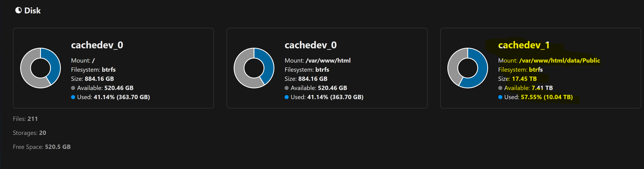
Task: Click the highlighted cachedev_1 title
Action: click(524, 45)
